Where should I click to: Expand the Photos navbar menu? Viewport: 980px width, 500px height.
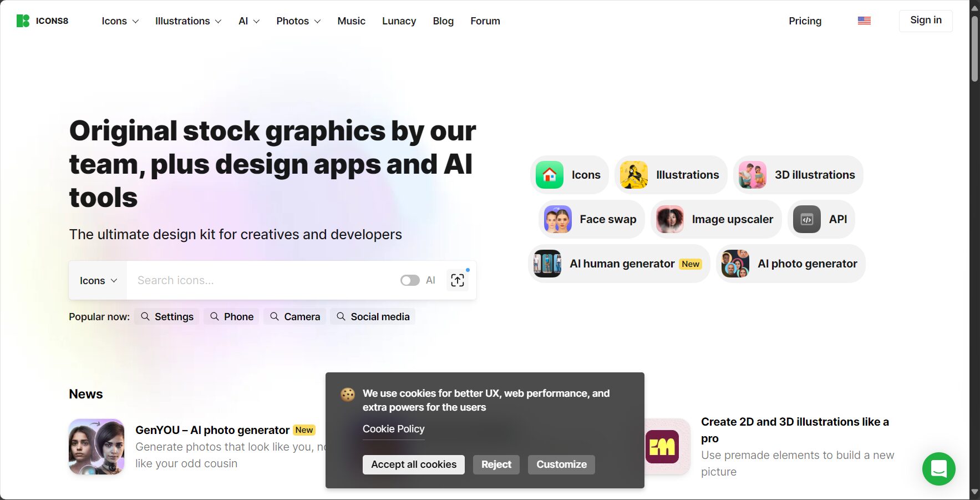(298, 21)
